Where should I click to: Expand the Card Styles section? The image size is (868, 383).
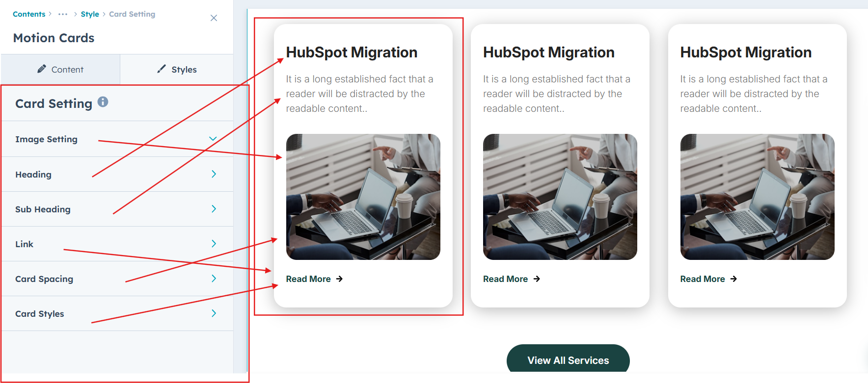(214, 313)
